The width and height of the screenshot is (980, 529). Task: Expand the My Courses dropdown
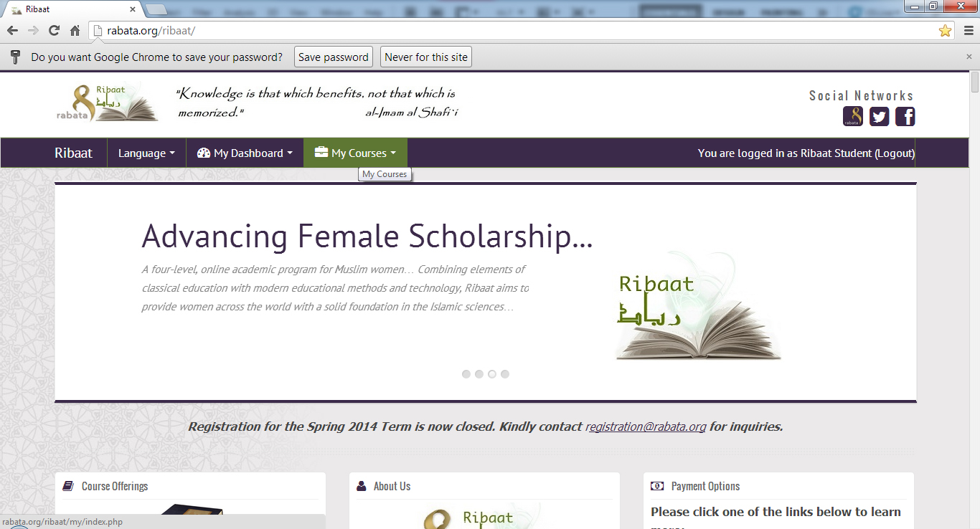(355, 153)
